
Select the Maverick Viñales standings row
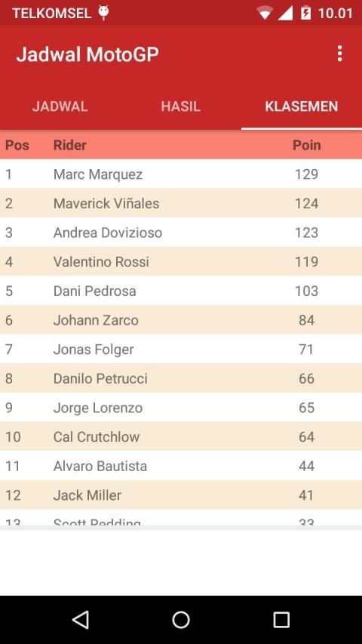click(181, 203)
